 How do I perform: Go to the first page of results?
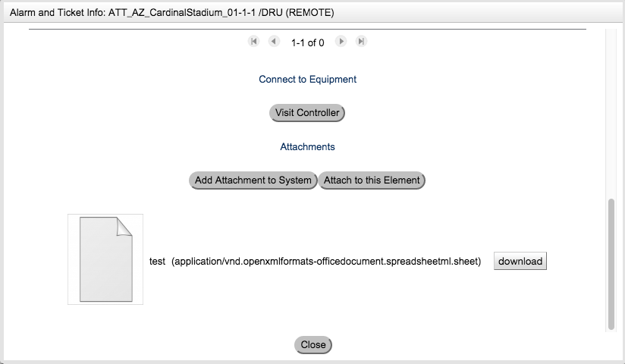pyautogui.click(x=253, y=42)
